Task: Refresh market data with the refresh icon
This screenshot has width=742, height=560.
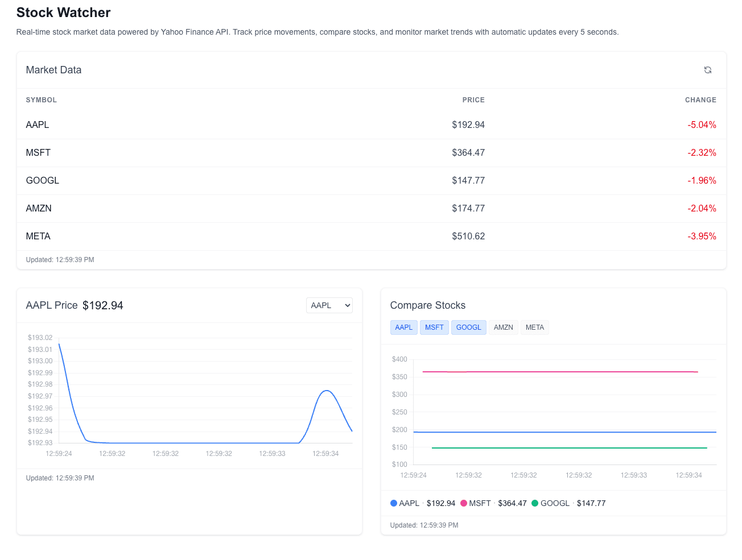Action: [708, 70]
